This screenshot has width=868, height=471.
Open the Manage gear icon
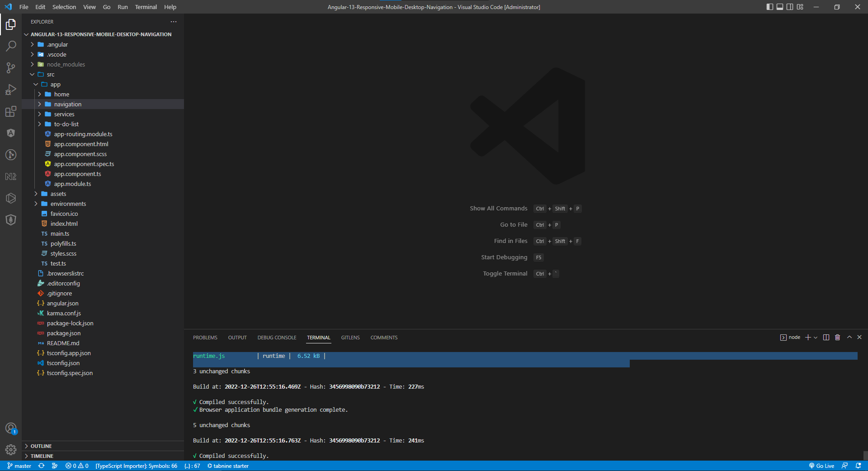coord(11,450)
